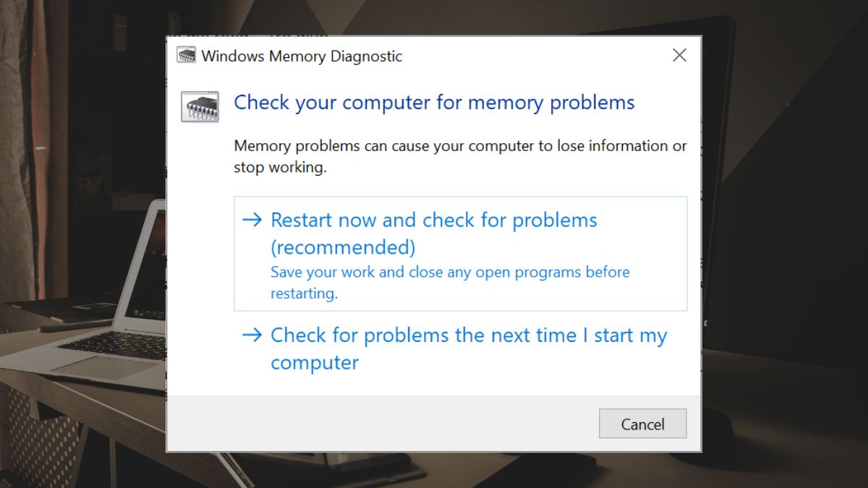Screen dimensions: 868x488
Task: Select Check for problems the next time I start
Action: pyautogui.click(x=460, y=349)
